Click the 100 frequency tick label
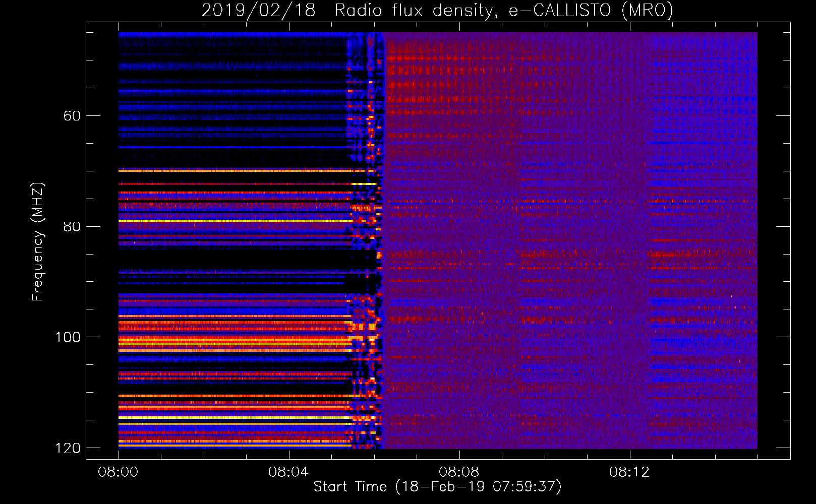Image resolution: width=816 pixels, height=504 pixels. 68,337
